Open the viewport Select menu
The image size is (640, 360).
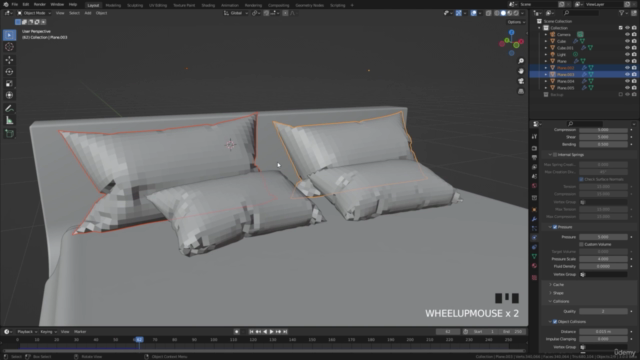point(74,13)
